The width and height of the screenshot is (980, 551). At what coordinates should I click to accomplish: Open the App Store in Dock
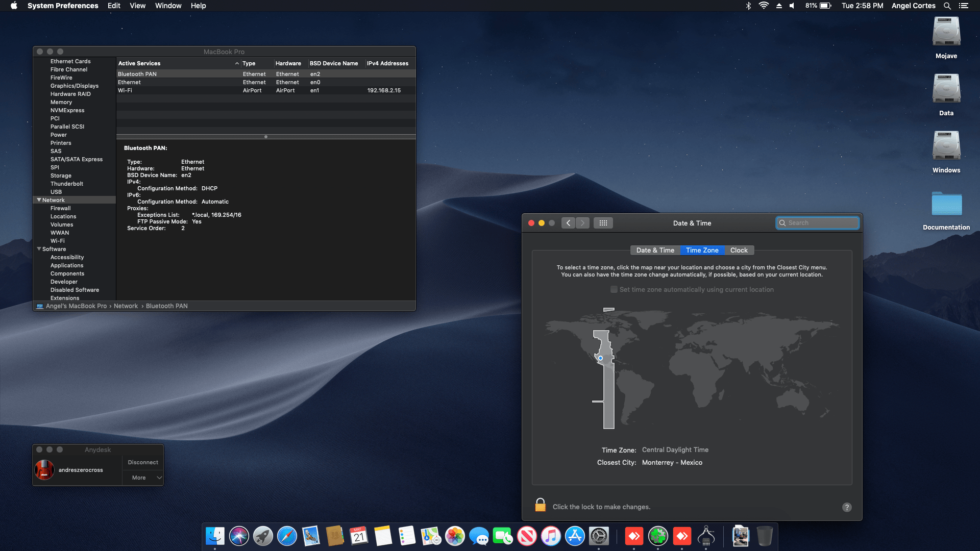(x=575, y=536)
